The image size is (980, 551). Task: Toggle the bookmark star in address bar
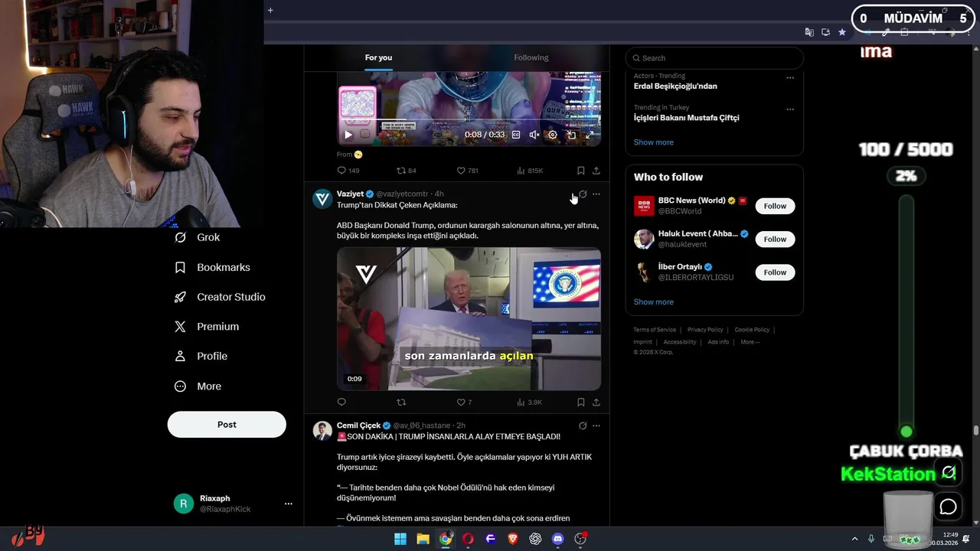click(x=842, y=32)
